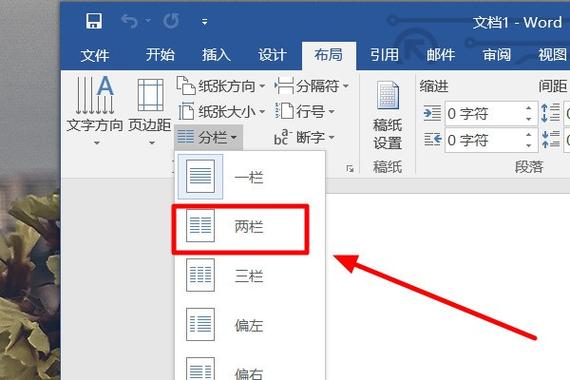Open the page setup dialog launcher
Viewport: 570px width, 380px height.
click(350, 168)
